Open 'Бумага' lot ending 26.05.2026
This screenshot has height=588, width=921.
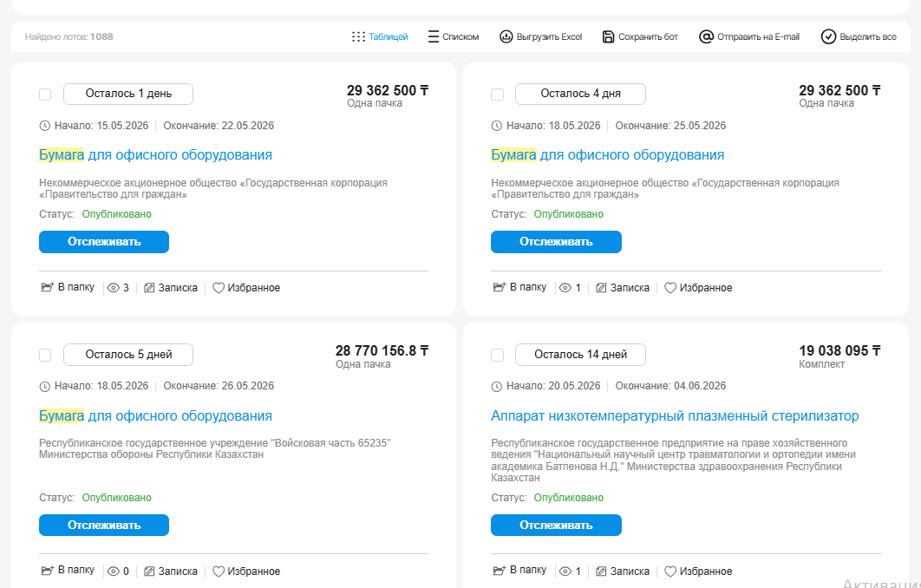155,416
